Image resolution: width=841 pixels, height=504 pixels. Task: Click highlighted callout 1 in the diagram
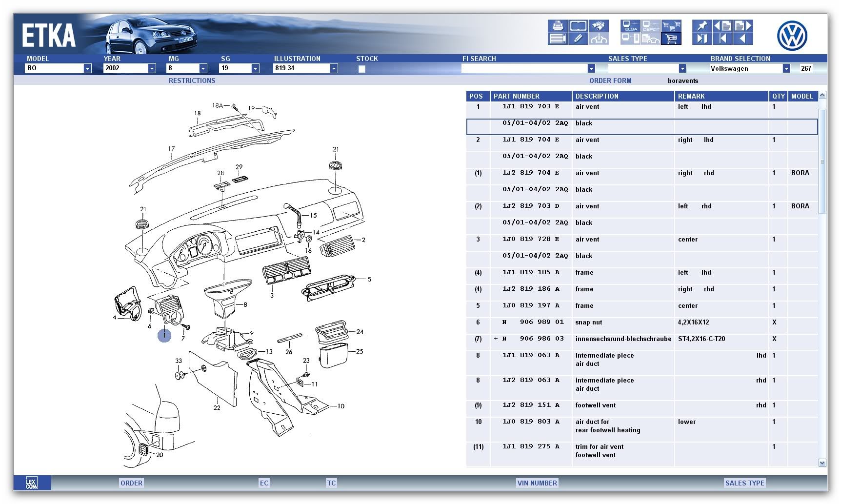click(164, 335)
